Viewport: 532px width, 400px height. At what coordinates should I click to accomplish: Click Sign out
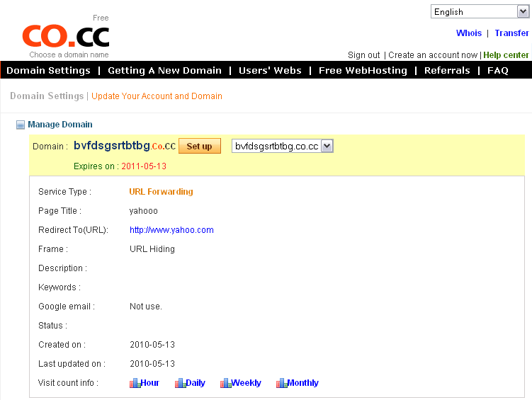(363, 55)
